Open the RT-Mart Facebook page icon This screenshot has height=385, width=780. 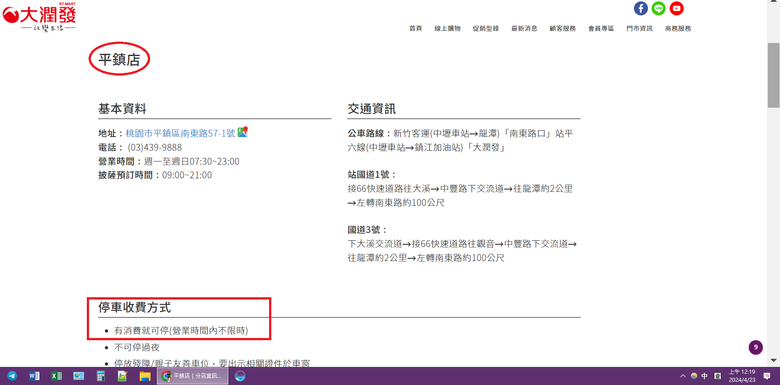pos(641,8)
